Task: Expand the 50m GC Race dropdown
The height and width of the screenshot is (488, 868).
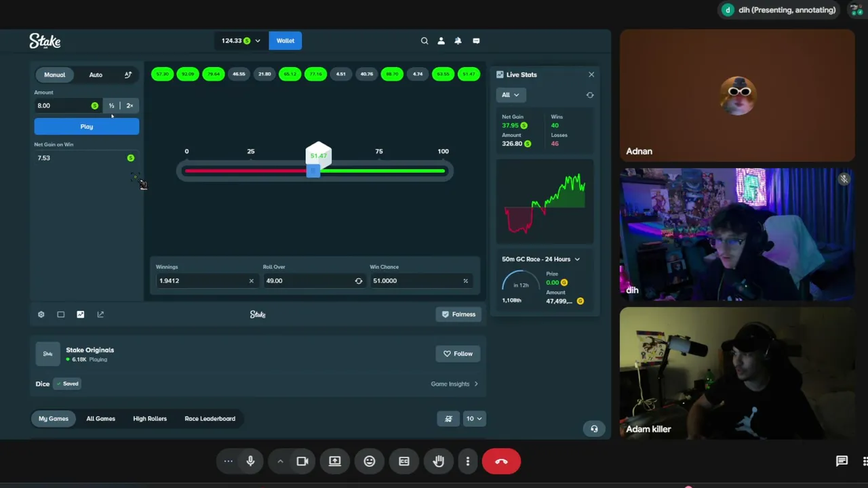Action: coord(541,259)
